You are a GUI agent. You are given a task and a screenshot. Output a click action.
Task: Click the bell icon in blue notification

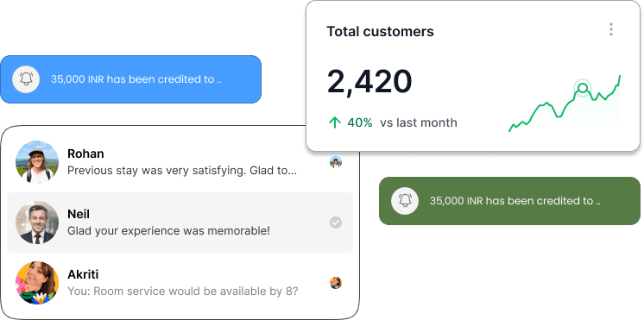(26, 79)
